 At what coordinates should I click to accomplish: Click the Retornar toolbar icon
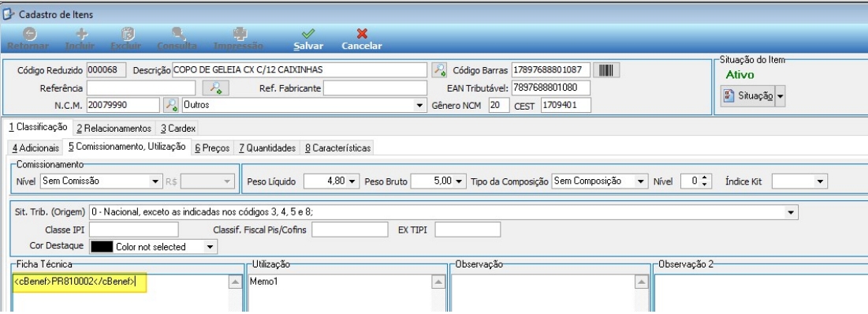[29, 35]
